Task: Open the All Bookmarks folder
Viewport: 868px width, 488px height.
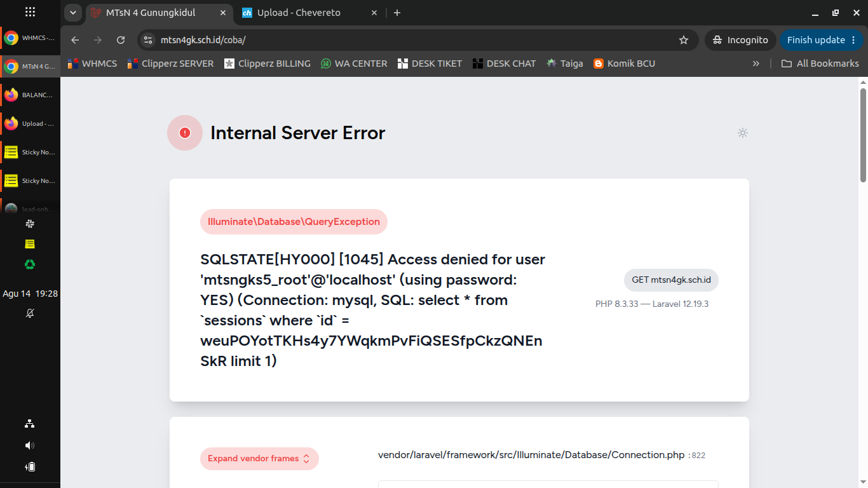Action: [x=820, y=64]
